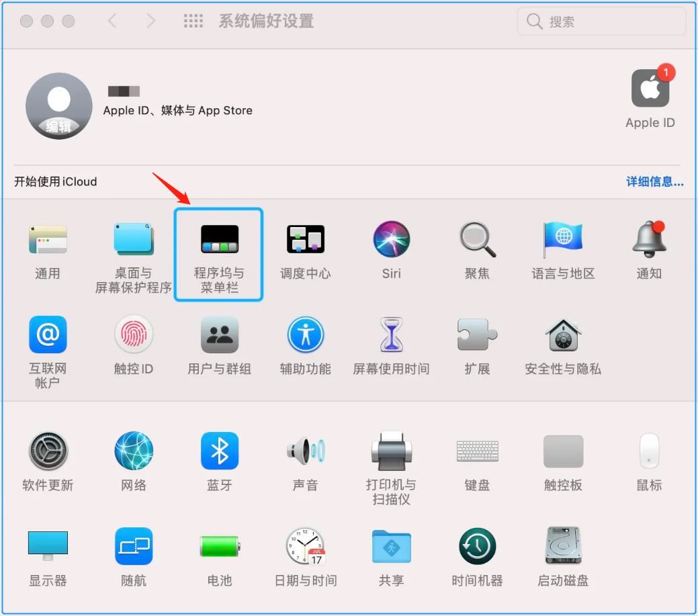Click the 详细信息 link
698x616 pixels.
click(654, 181)
